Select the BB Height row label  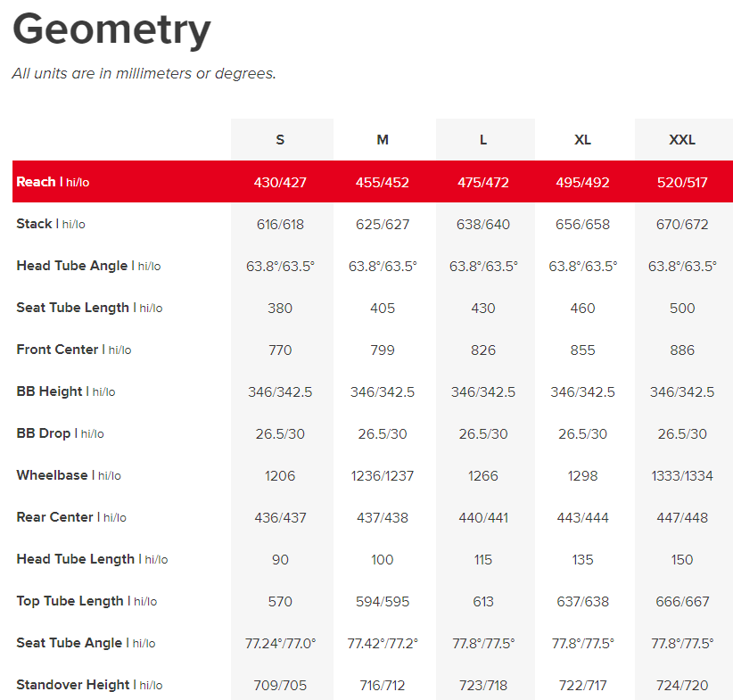tap(65, 391)
